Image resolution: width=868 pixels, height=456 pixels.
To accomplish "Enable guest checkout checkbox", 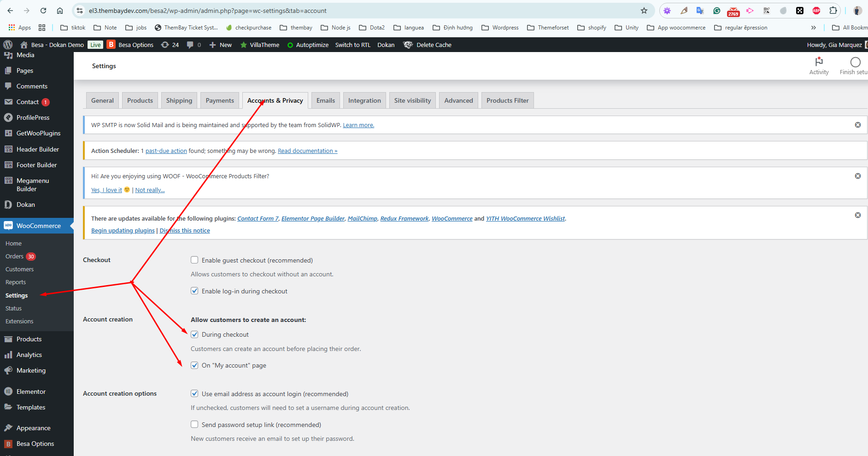I will [x=194, y=260].
